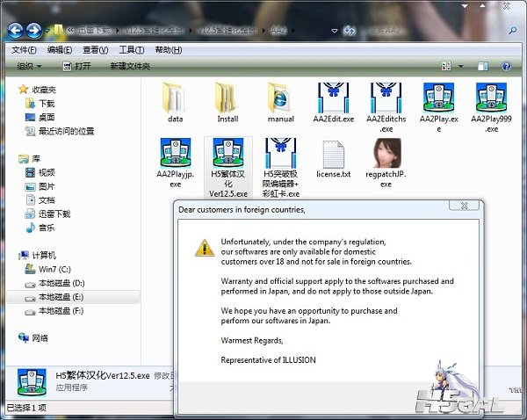Click the back navigation arrow
Viewport: 527px width, 420px height.
pos(15,30)
